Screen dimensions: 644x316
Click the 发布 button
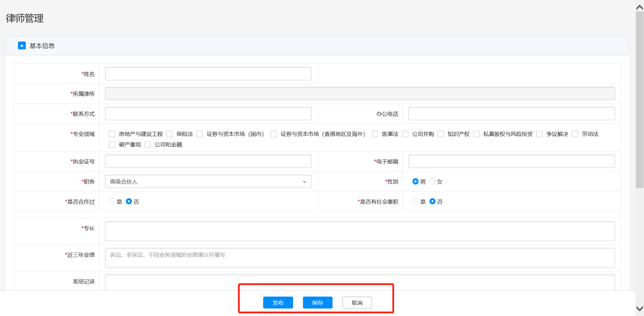[278, 303]
